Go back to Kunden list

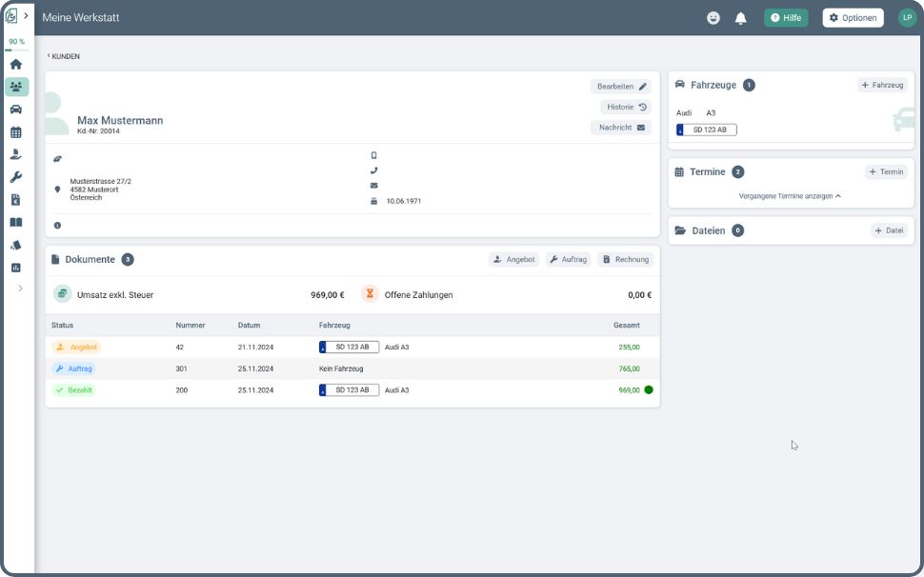click(x=64, y=56)
